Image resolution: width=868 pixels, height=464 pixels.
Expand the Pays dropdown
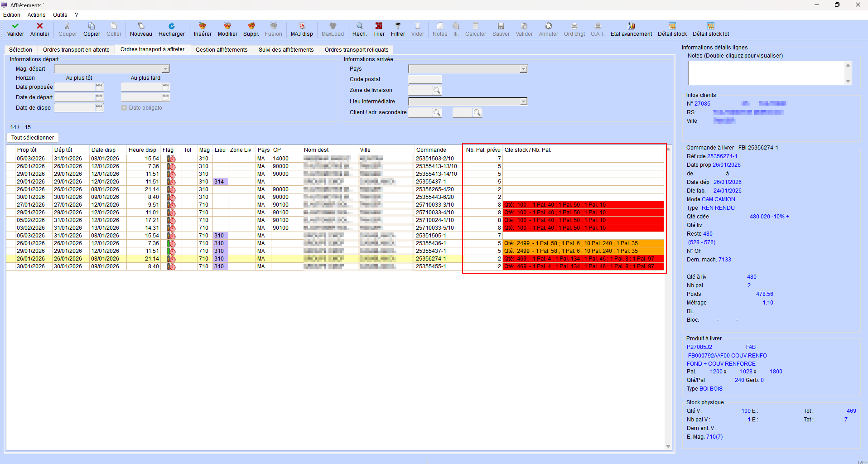tap(524, 69)
